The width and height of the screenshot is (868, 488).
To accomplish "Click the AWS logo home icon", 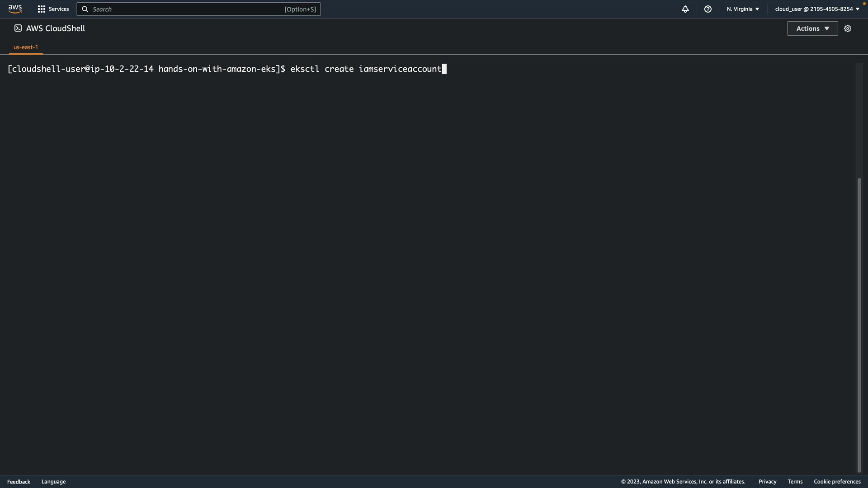I will 15,9.
